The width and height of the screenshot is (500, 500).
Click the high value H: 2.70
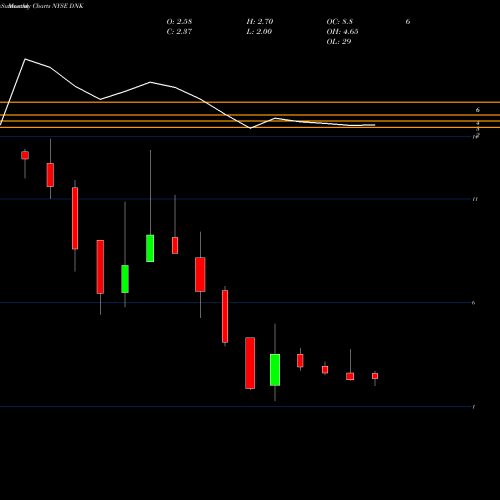260,22
